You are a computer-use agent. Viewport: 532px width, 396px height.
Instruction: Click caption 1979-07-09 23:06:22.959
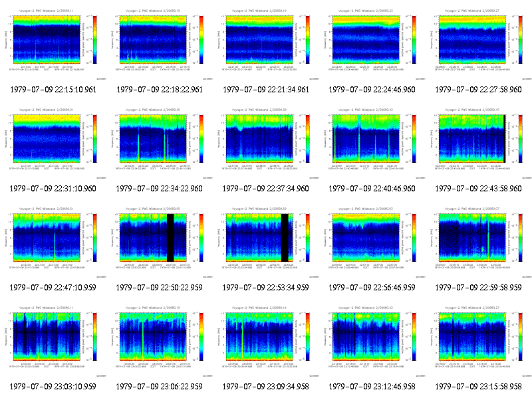point(159,387)
